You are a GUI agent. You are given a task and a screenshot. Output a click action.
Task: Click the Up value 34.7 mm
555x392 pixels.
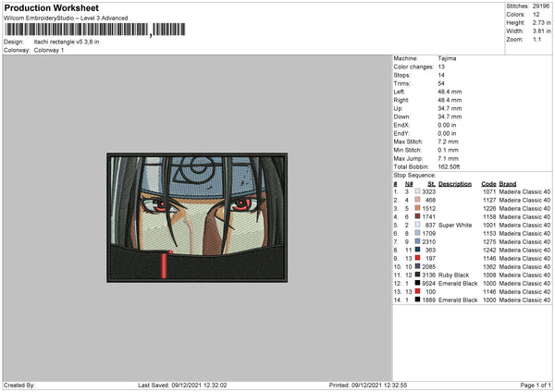click(x=450, y=108)
